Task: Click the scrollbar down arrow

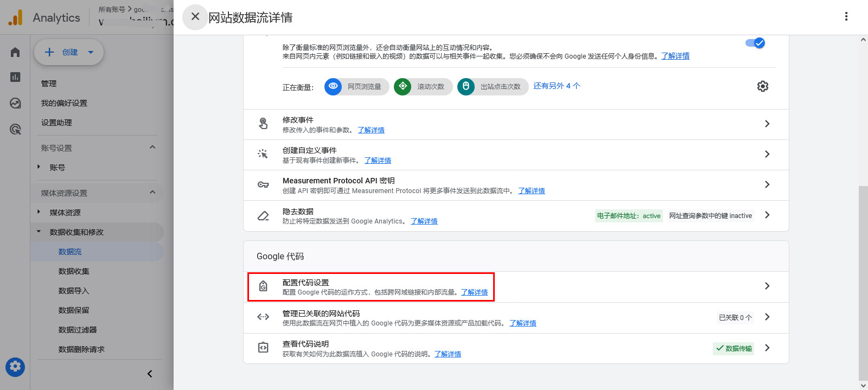Action: coord(863,386)
